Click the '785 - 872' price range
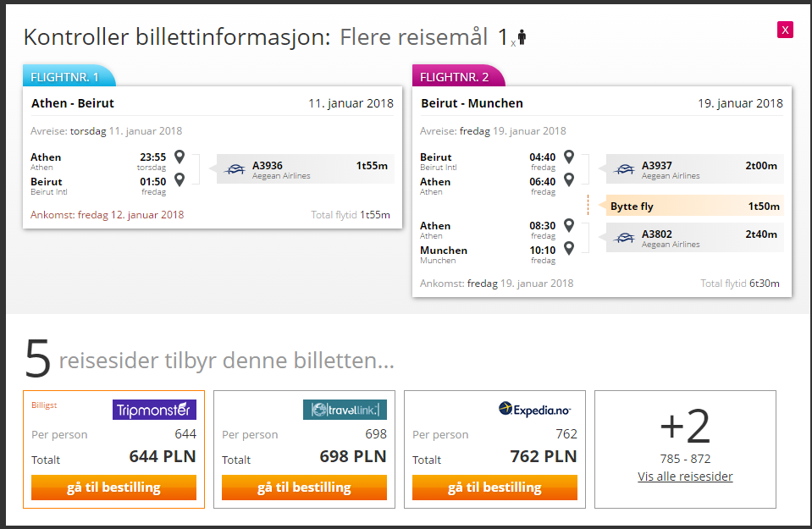Image resolution: width=812 pixels, height=529 pixels. pos(685,459)
